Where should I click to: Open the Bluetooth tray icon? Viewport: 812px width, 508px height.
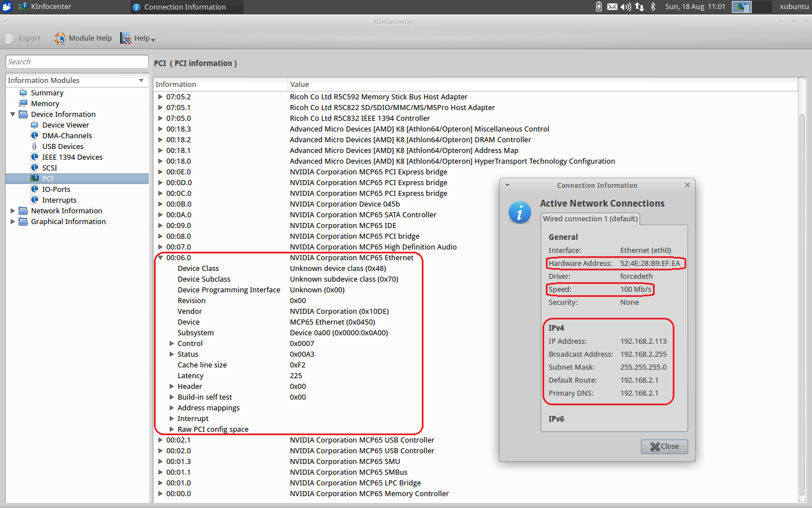click(x=653, y=7)
